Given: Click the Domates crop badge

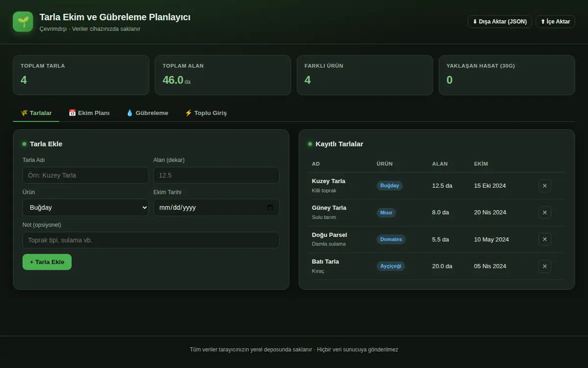Looking at the screenshot, I should (391, 239).
